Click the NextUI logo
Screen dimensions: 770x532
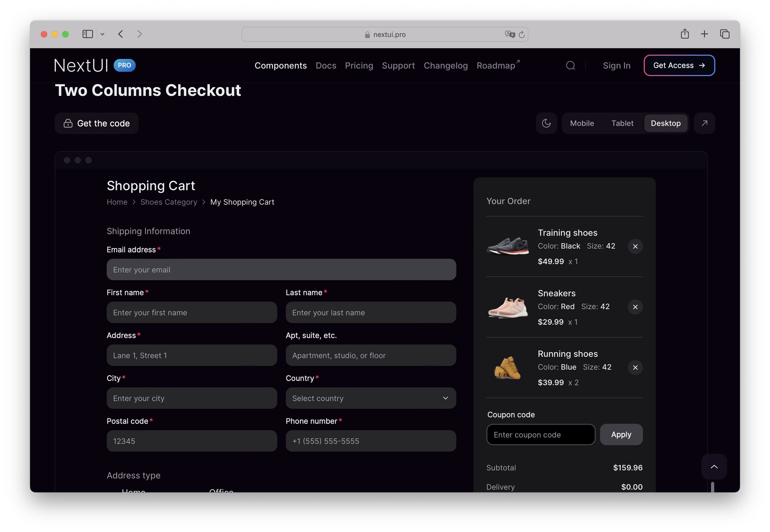81,65
